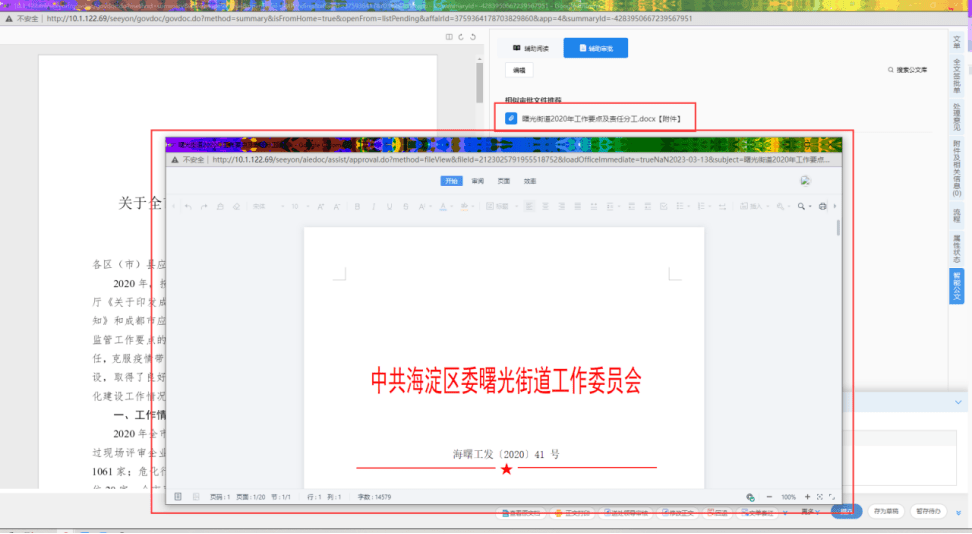Click the 字数: 14579 word count
972x534 pixels.
point(374,497)
